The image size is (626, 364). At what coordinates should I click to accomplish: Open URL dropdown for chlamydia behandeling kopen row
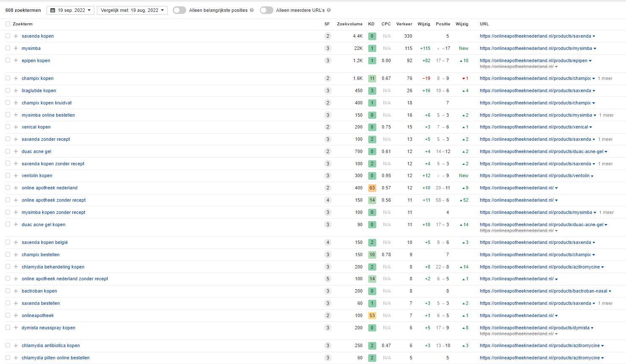click(603, 267)
